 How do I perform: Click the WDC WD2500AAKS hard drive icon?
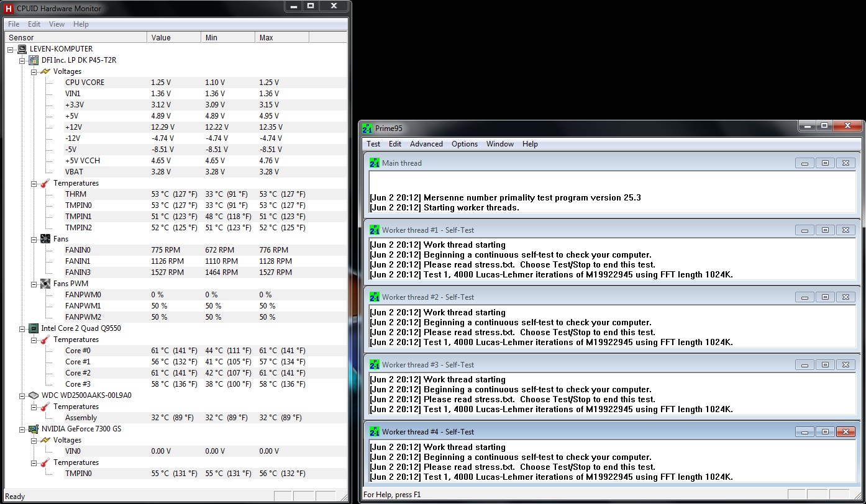point(34,395)
